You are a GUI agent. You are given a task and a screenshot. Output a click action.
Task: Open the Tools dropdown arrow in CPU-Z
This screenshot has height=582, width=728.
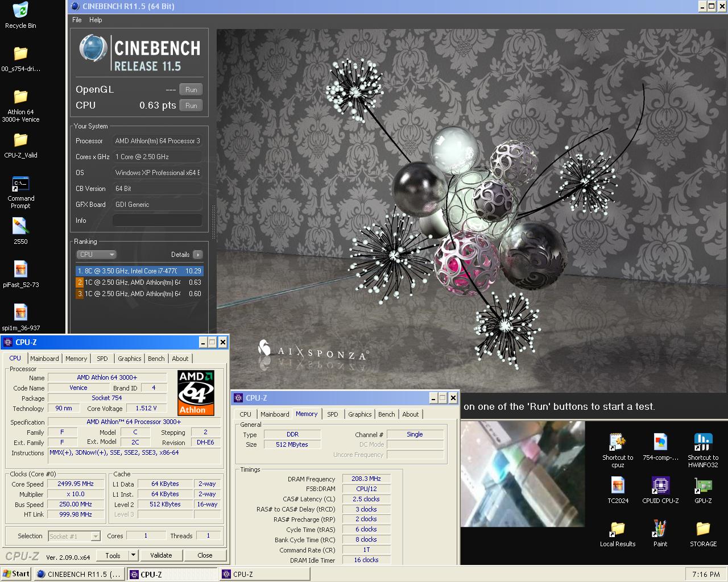(134, 555)
